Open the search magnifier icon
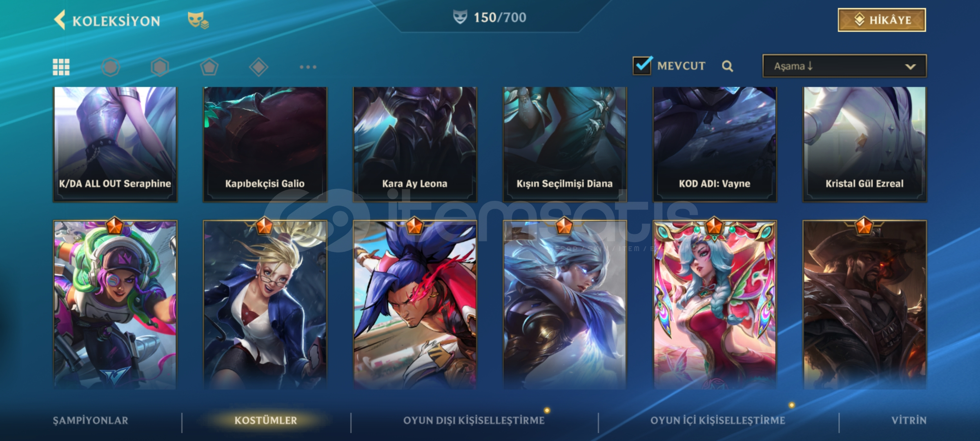Screen dimensions: 980x441 pyautogui.click(x=727, y=66)
